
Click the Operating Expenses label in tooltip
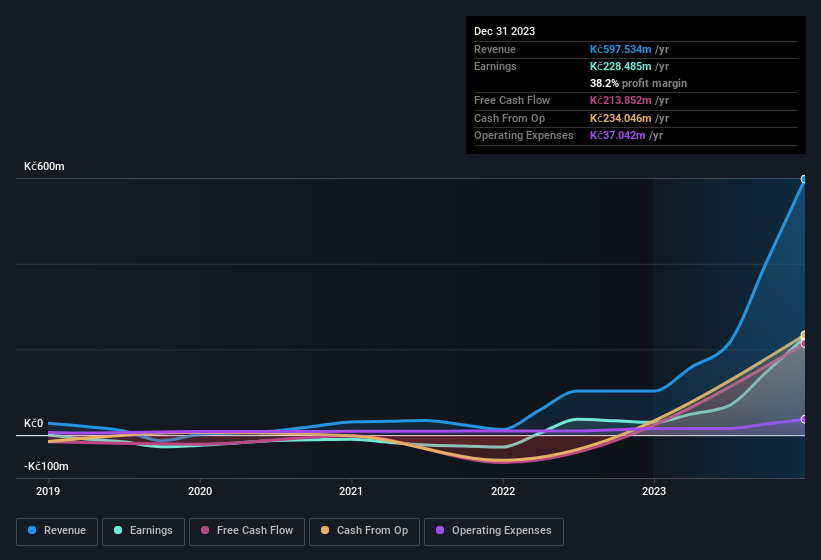[524, 135]
